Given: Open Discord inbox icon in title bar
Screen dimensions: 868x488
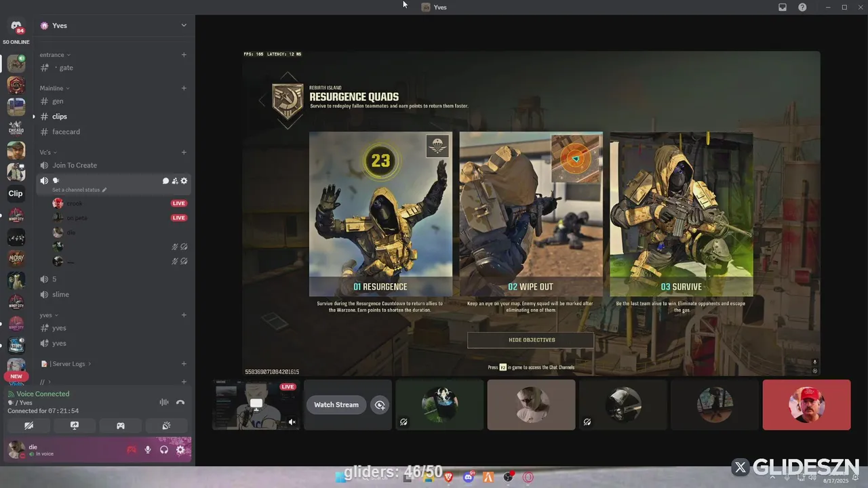Looking at the screenshot, I should (x=783, y=7).
